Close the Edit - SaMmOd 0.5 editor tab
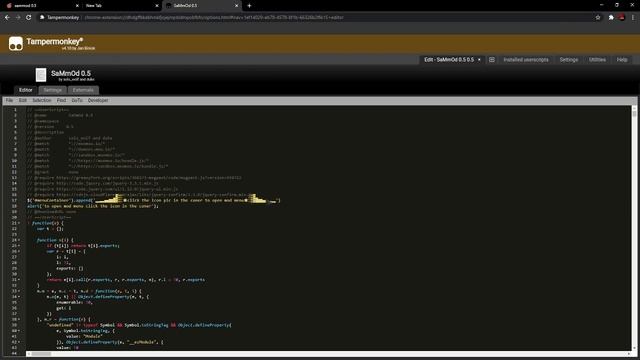 [479, 60]
